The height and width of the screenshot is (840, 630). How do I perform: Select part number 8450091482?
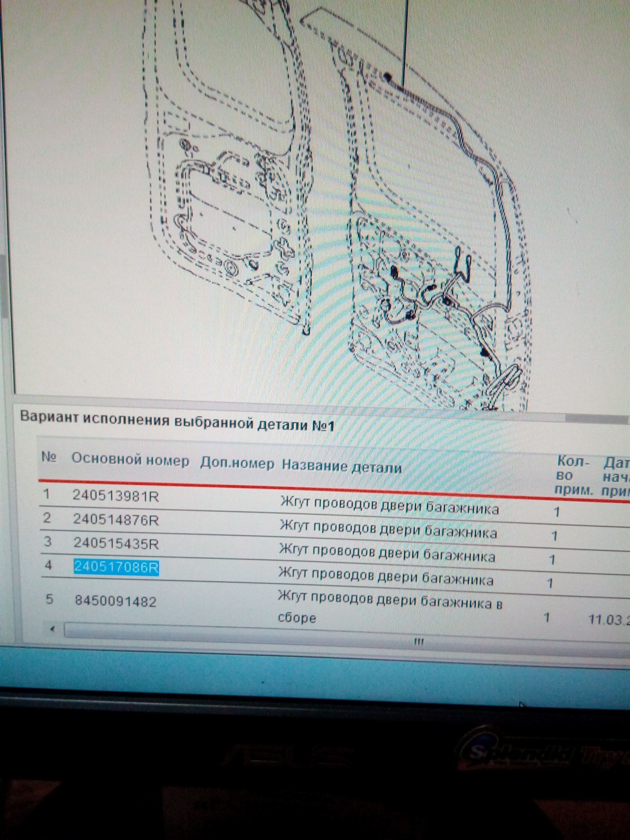(115, 601)
